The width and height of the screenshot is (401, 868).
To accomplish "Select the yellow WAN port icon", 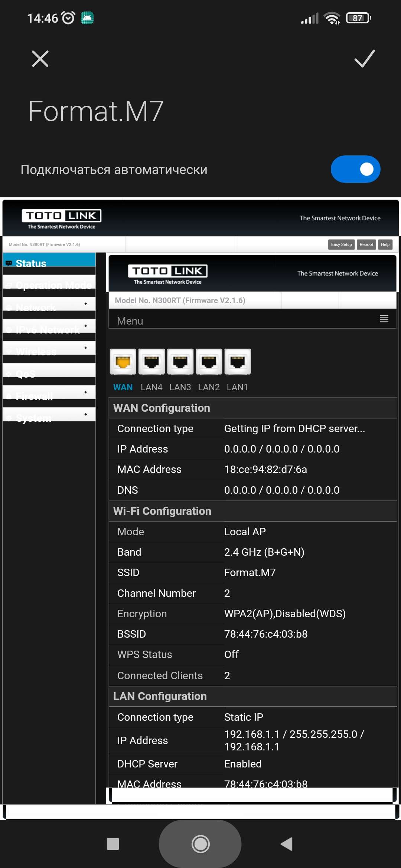I will pyautogui.click(x=123, y=362).
